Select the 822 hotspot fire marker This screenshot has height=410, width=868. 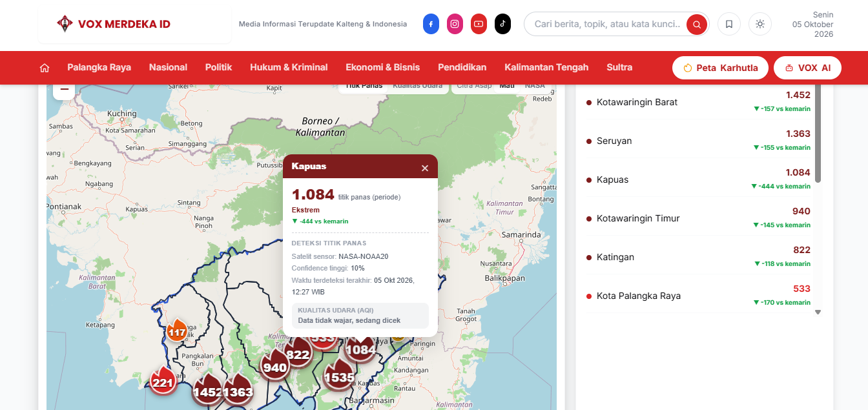pyautogui.click(x=298, y=353)
